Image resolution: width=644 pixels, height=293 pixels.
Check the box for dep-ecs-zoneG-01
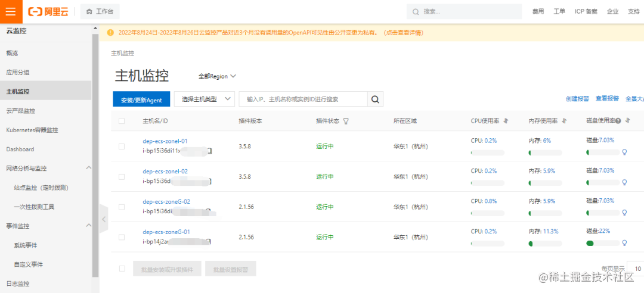click(x=122, y=237)
